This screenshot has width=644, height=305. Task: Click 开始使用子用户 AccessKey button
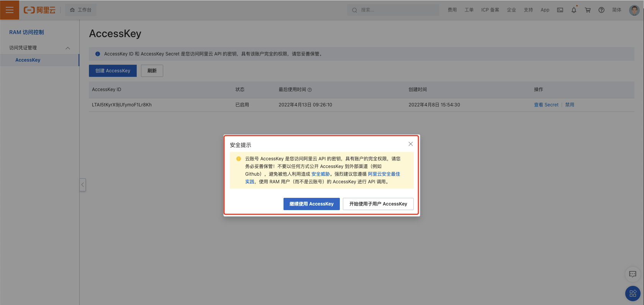[x=378, y=204]
